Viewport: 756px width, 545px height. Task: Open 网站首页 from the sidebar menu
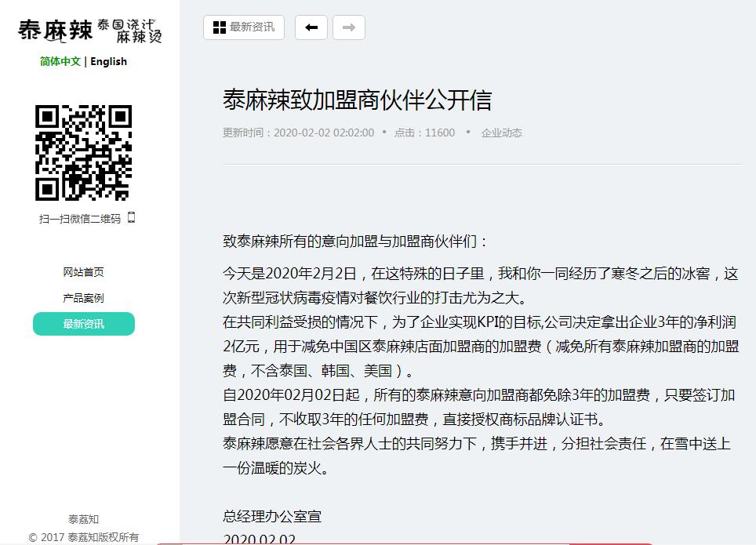click(x=83, y=272)
